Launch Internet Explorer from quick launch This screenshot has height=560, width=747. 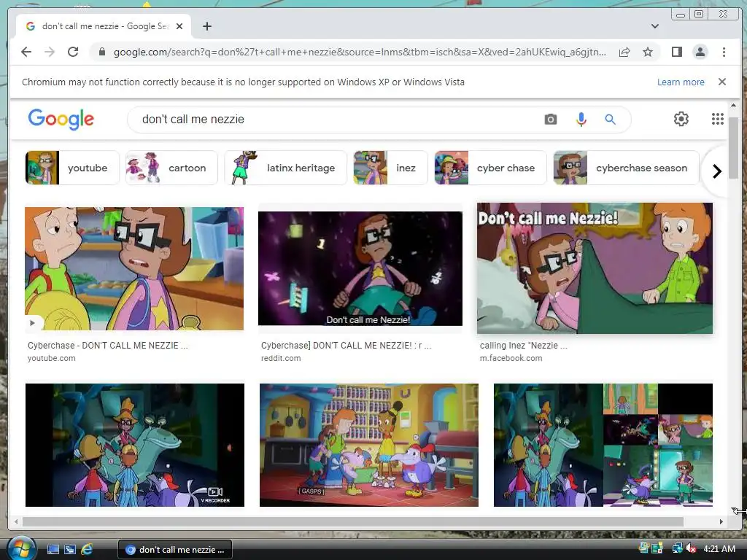(x=87, y=550)
